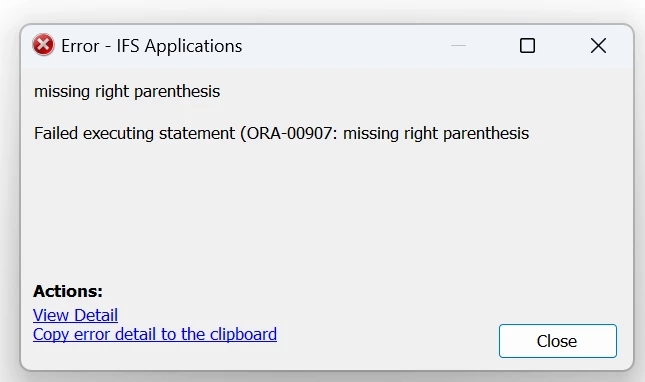The height and width of the screenshot is (382, 645).
Task: Maximize the Error - IFS Applications window
Action: click(x=527, y=46)
